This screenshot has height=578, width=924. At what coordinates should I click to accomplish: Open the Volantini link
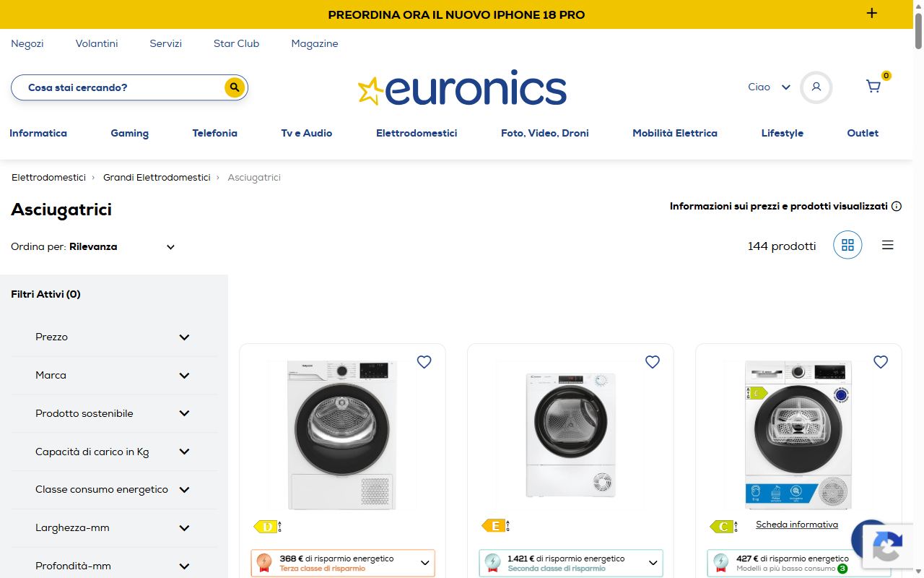97,43
